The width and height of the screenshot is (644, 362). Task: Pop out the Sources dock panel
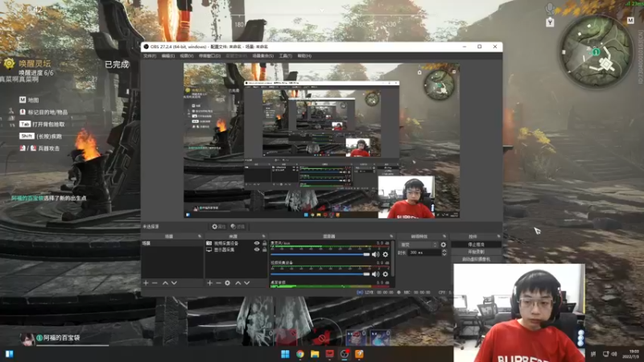tap(264, 237)
